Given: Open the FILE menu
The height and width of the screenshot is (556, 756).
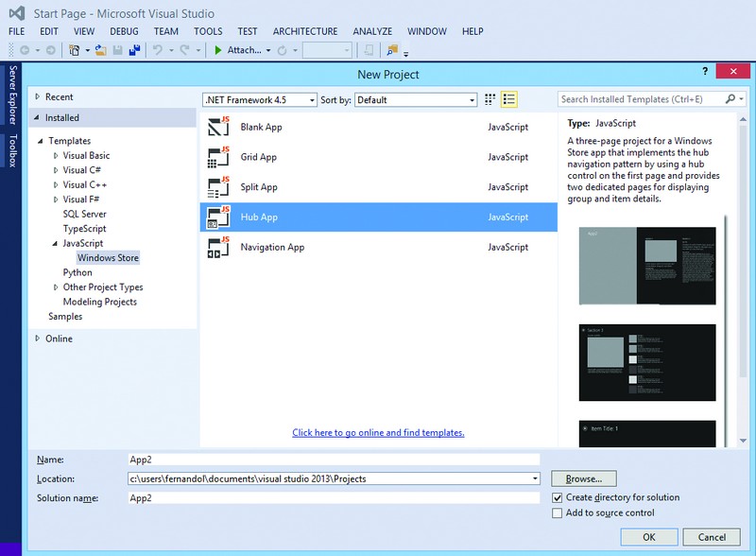Looking at the screenshot, I should click(x=16, y=31).
